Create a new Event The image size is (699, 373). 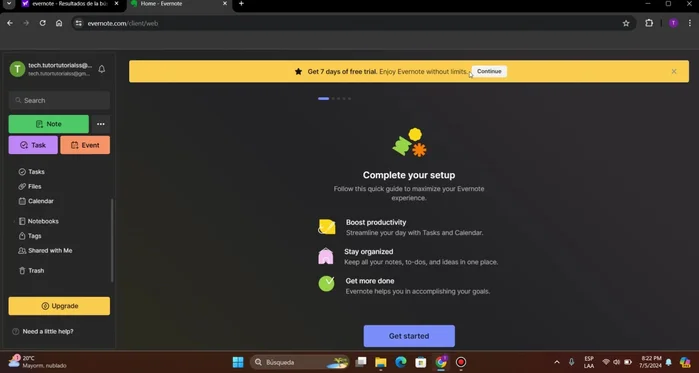tap(85, 145)
